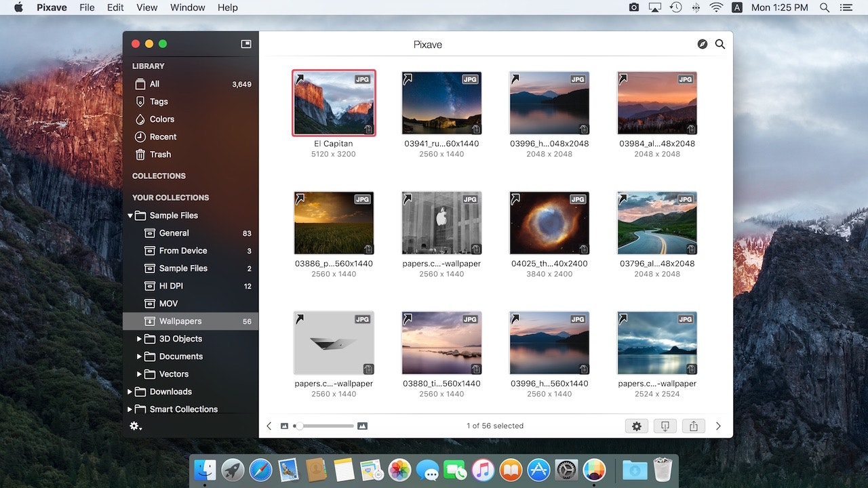868x488 pixels.
Task: Click the import icon in bottom toolbar
Action: point(665,426)
